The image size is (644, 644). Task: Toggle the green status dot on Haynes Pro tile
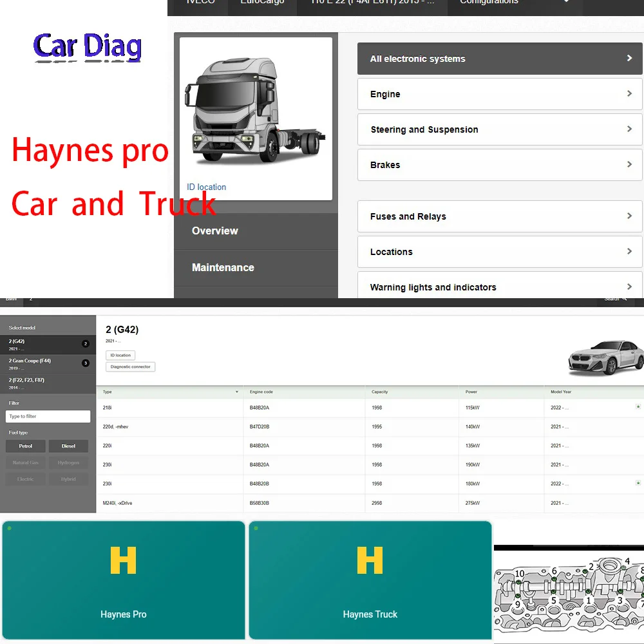tap(8, 527)
